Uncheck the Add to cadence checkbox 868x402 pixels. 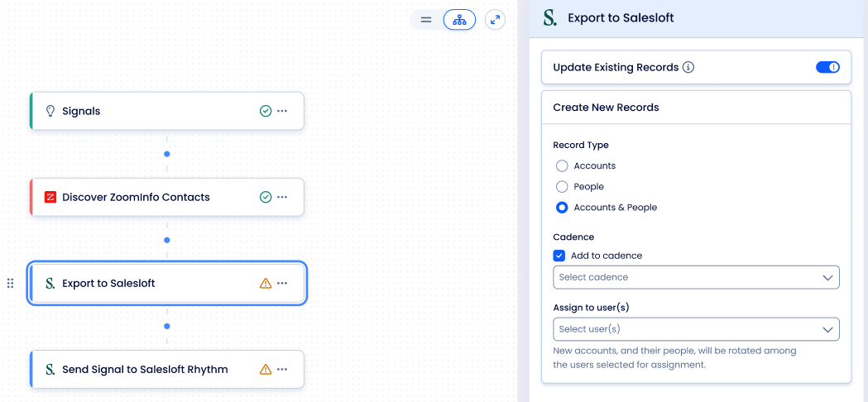tap(559, 256)
